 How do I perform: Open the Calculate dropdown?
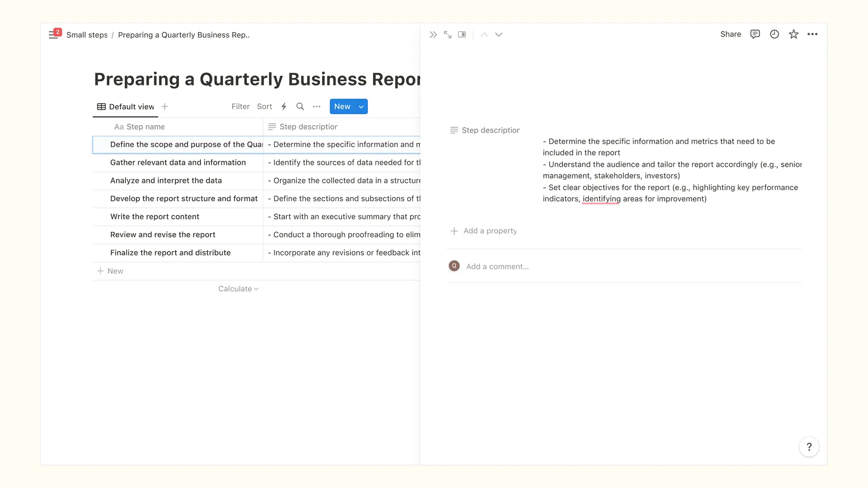pyautogui.click(x=238, y=288)
